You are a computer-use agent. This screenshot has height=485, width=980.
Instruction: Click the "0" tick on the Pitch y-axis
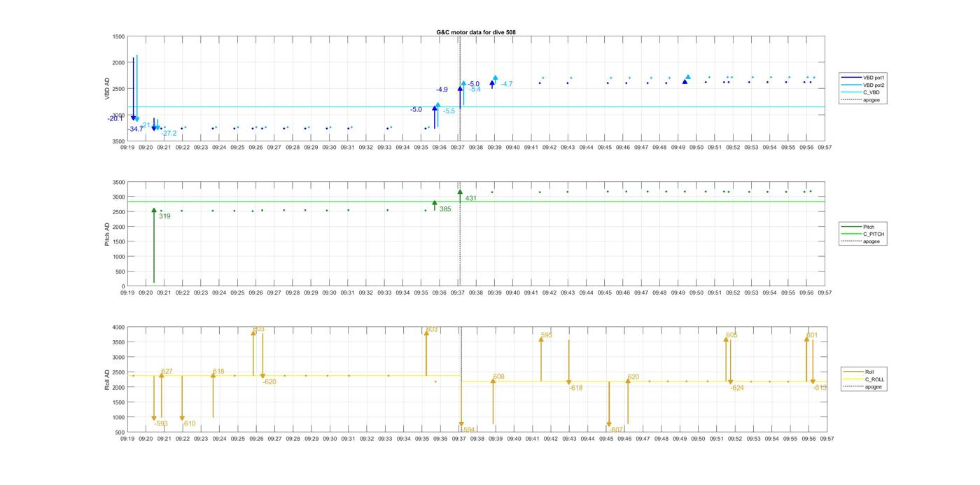(x=123, y=287)
